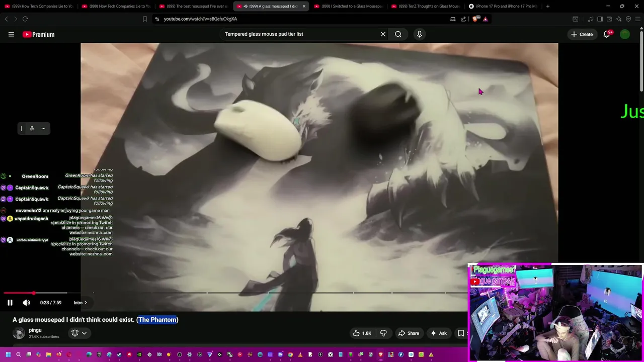Switch to 'I Switched to a Glass Mousepad' tab

point(348,6)
